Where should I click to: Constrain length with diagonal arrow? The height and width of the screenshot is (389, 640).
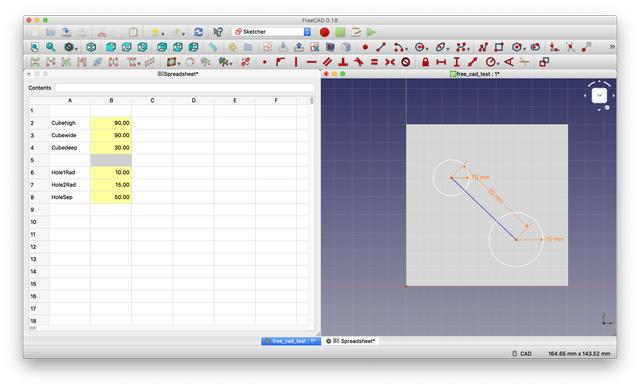click(473, 62)
